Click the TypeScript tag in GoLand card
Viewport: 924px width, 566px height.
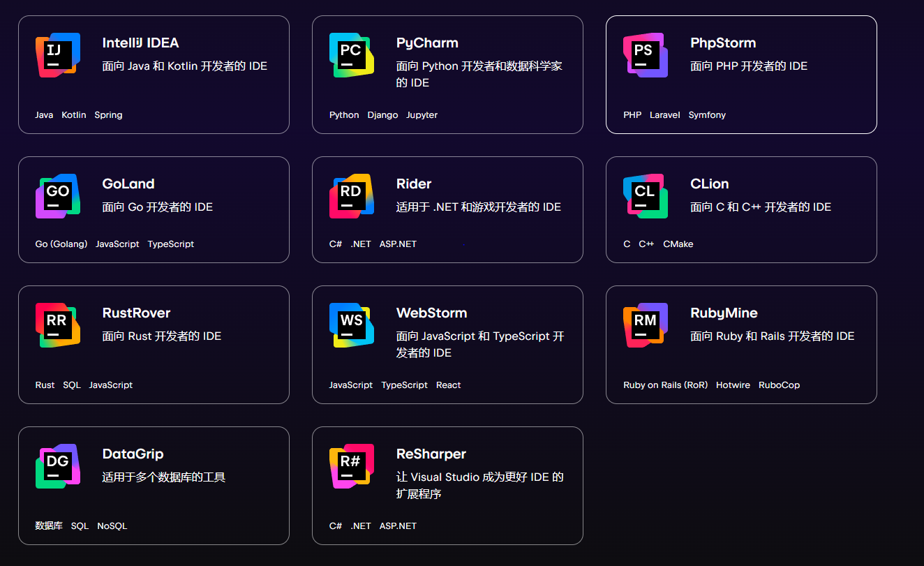(x=171, y=244)
